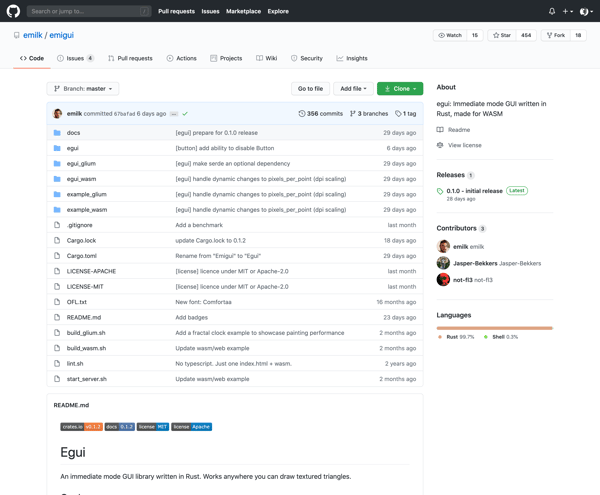The height and width of the screenshot is (495, 600).
Task: Open the docs folder
Action: pyautogui.click(x=73, y=133)
